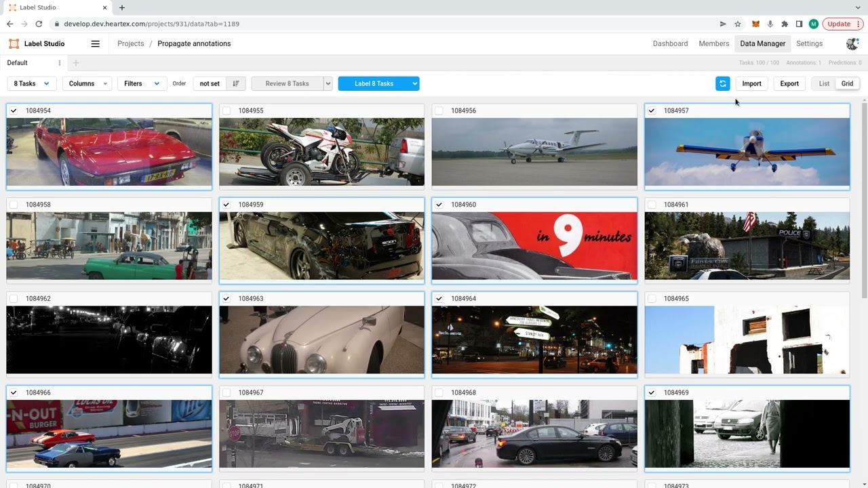This screenshot has width=868, height=488.
Task: Open the airplane image of task 1084956
Action: (534, 152)
